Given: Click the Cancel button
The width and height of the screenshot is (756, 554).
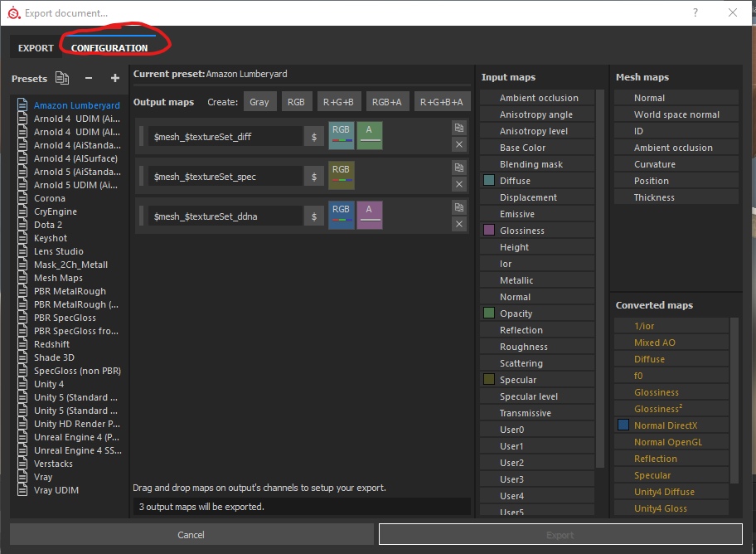Looking at the screenshot, I should [191, 534].
